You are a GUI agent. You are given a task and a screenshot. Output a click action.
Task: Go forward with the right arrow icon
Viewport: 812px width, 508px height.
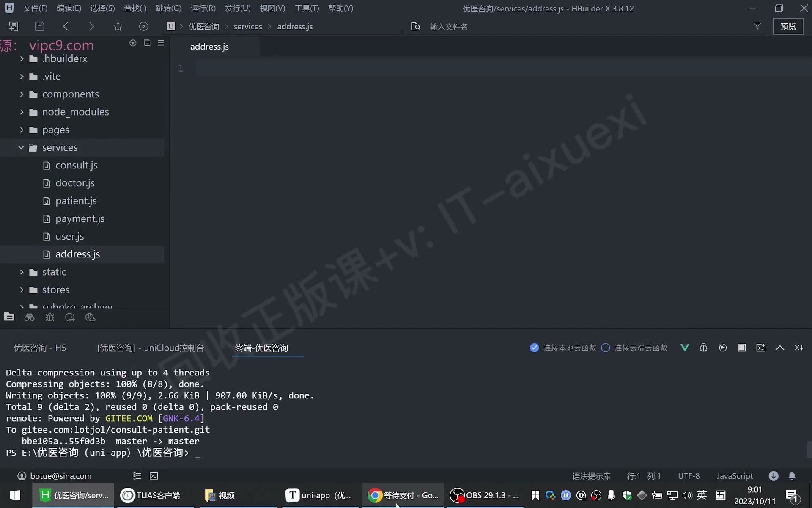point(91,26)
